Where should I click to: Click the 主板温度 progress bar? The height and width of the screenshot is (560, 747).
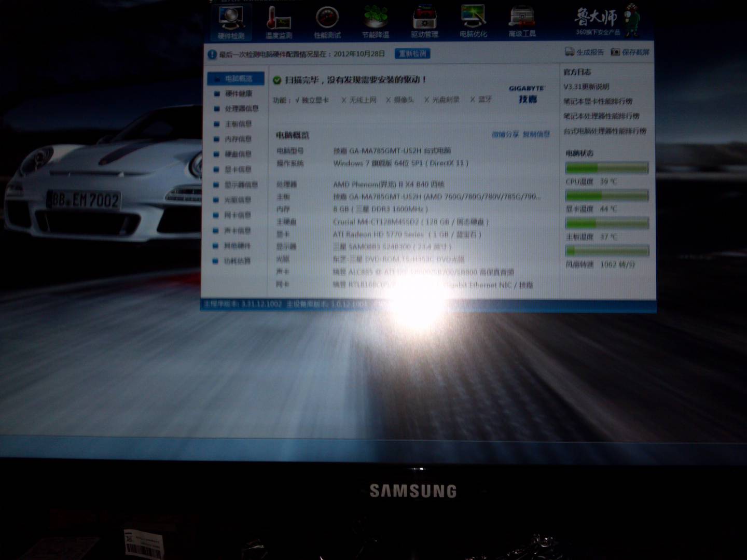pos(607,223)
